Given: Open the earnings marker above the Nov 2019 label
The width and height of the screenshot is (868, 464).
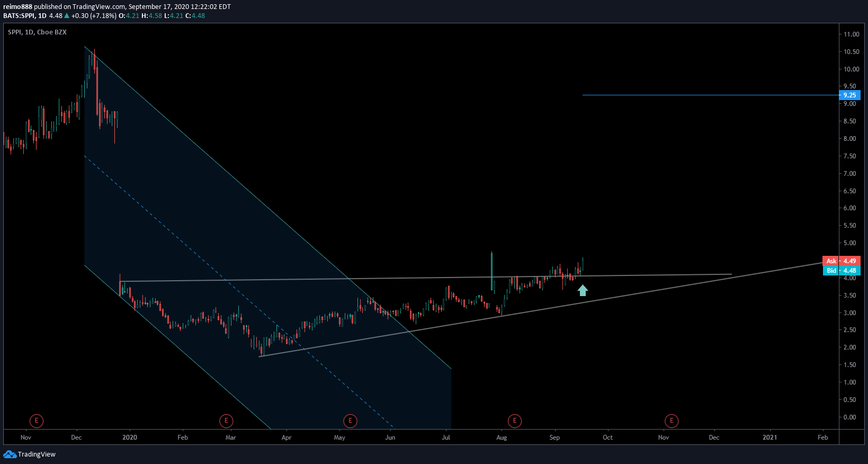Looking at the screenshot, I should (x=37, y=421).
